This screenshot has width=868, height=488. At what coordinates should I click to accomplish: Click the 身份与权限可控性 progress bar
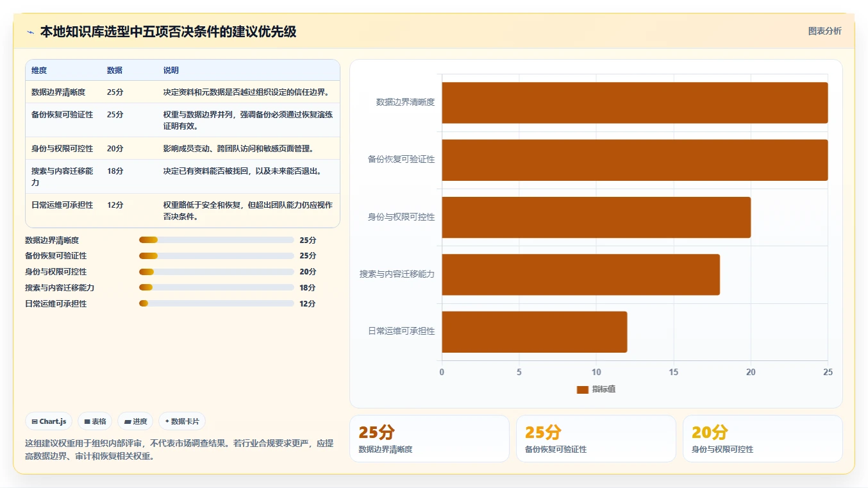(216, 272)
